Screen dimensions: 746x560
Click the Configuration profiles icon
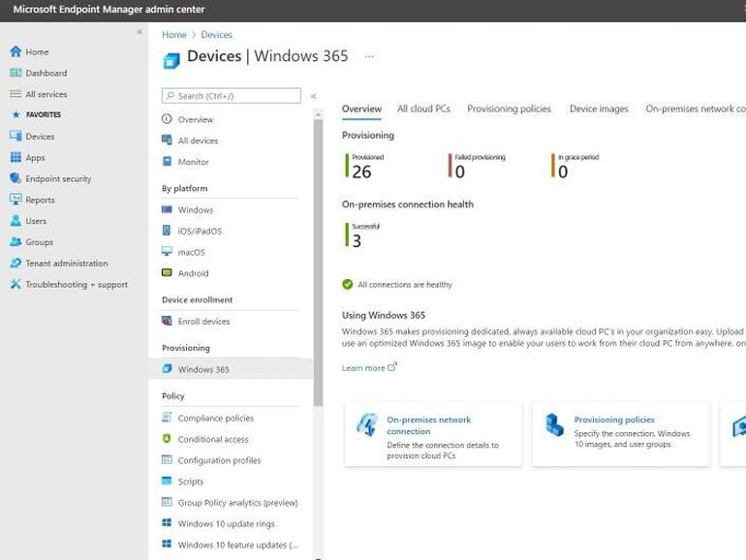point(167,459)
